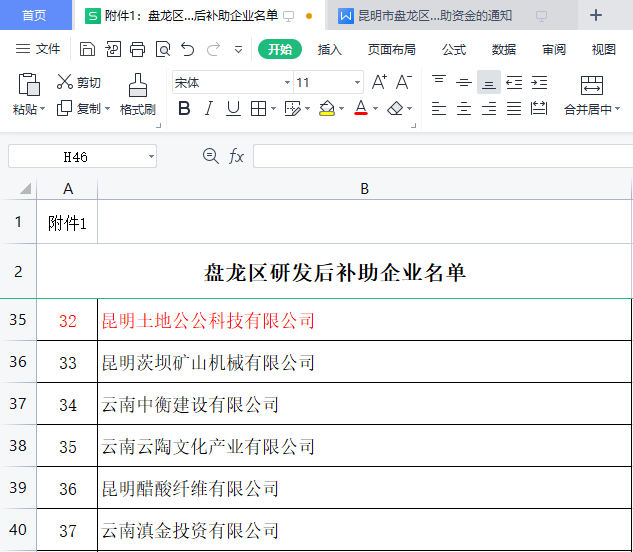The width and height of the screenshot is (633, 552).
Task: Select column B header
Action: point(365,189)
